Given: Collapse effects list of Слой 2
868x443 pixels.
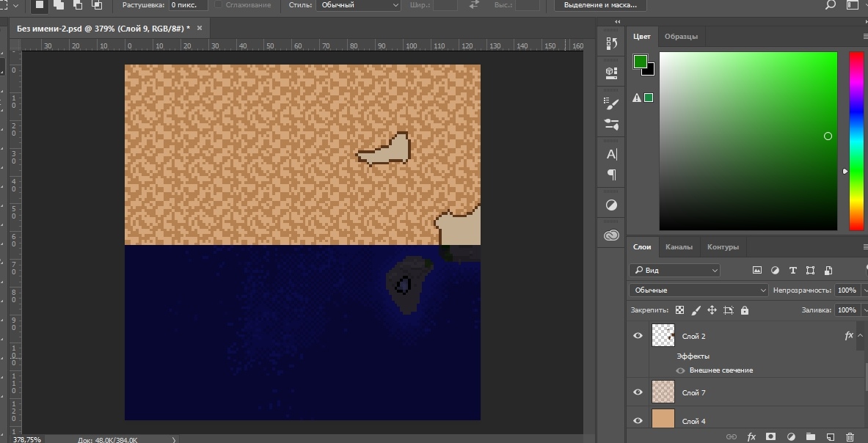Looking at the screenshot, I should pyautogui.click(x=860, y=336).
